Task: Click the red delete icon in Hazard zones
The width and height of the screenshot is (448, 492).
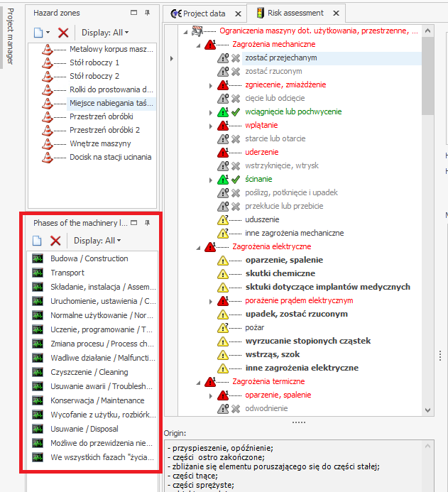Action: tap(63, 33)
